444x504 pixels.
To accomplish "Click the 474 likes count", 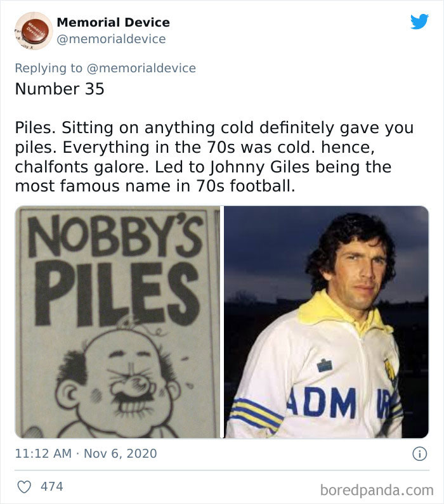I will 51,486.
